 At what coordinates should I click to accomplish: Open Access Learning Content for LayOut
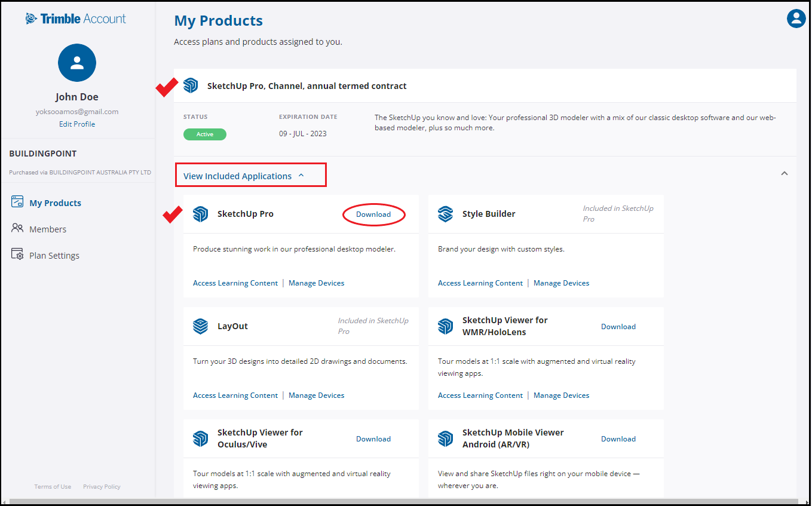coord(235,395)
